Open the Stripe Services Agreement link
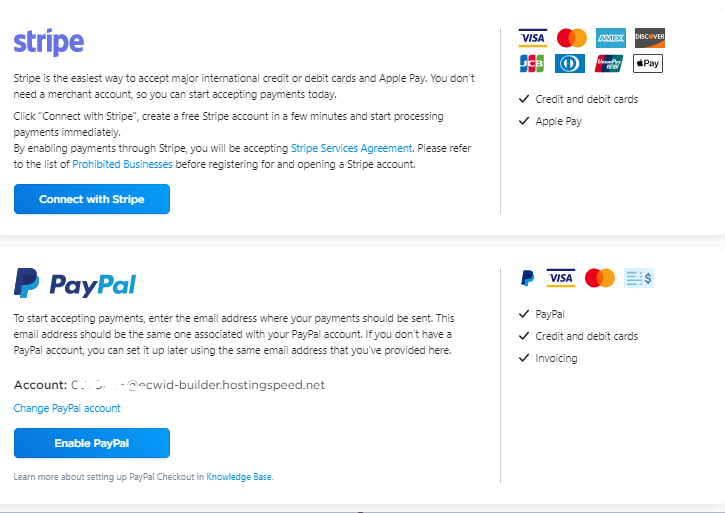The width and height of the screenshot is (725, 513). [351, 148]
